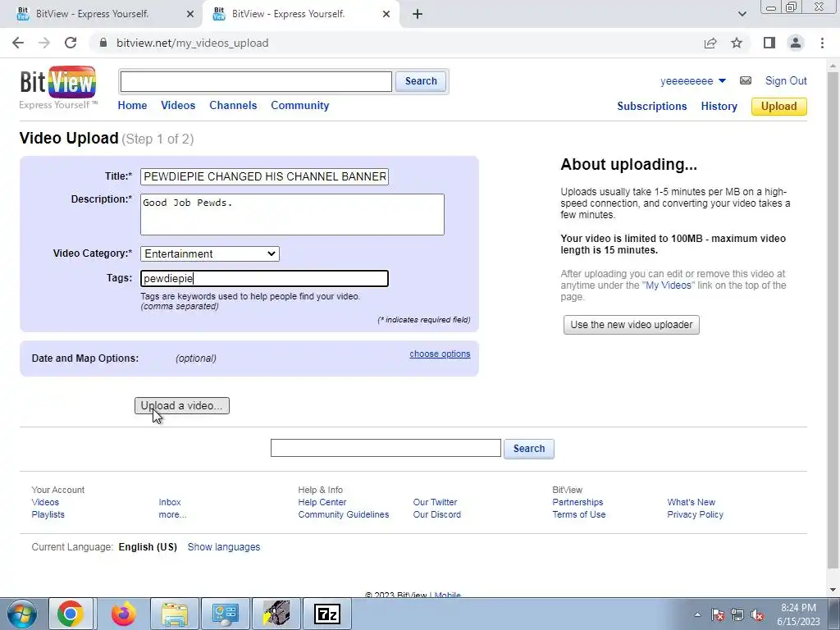Click the BitView rainbow logo
Screen dimensions: 840x630
point(58,83)
